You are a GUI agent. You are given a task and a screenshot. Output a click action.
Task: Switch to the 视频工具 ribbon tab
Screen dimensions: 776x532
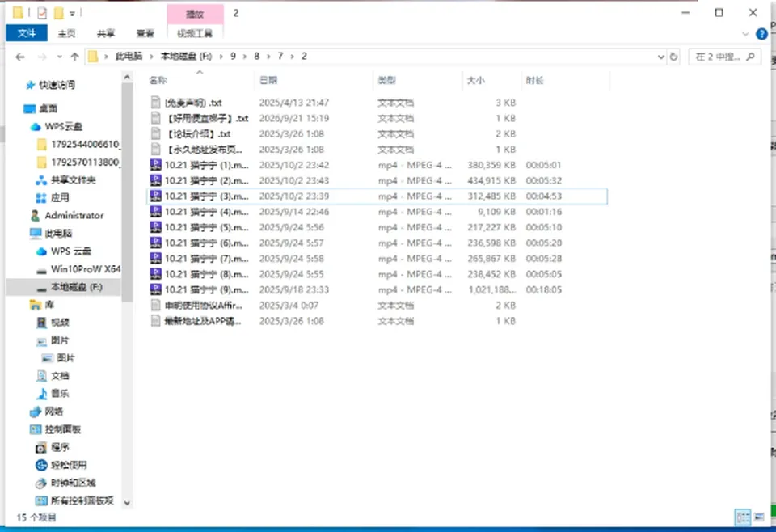click(195, 33)
